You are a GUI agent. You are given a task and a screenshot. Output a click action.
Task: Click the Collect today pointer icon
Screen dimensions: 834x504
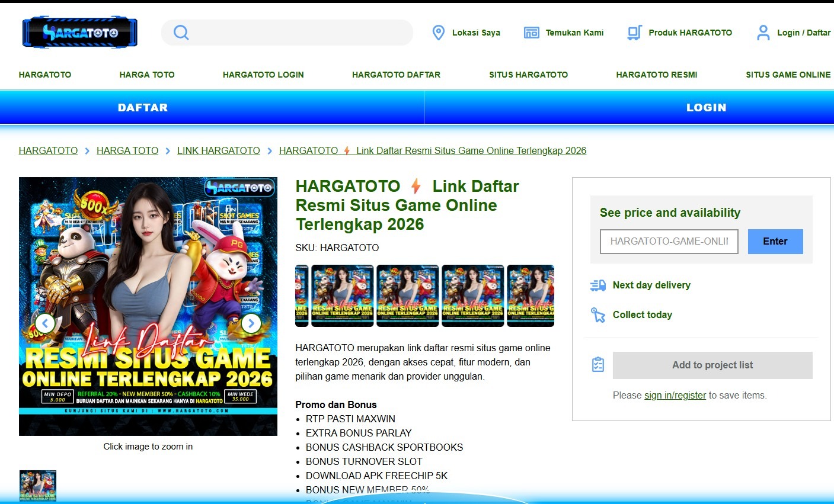[x=598, y=315]
